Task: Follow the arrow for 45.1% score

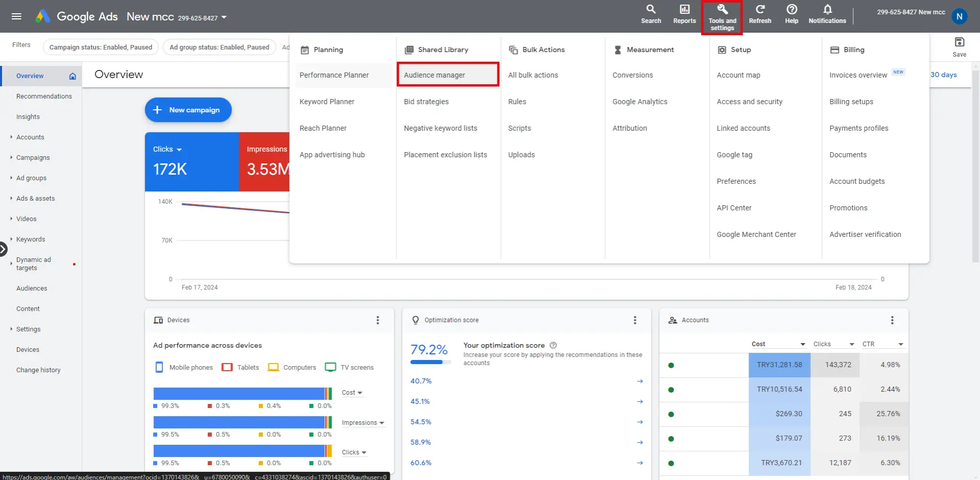Action: 640,402
